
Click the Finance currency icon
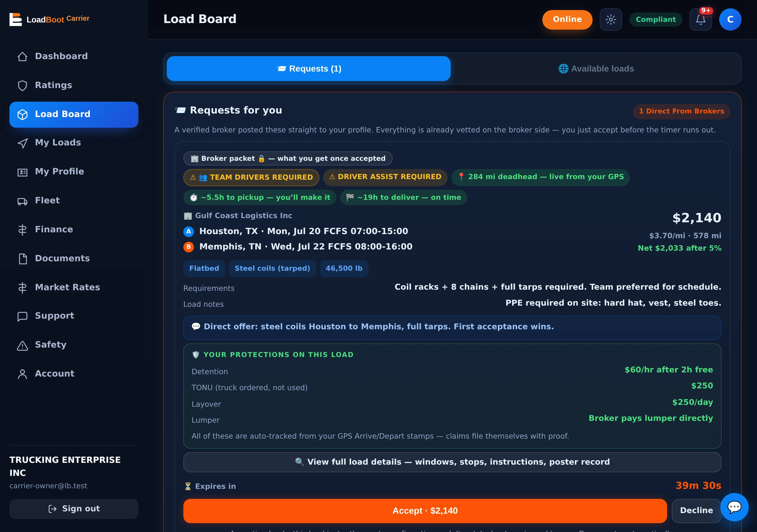[x=22, y=230]
